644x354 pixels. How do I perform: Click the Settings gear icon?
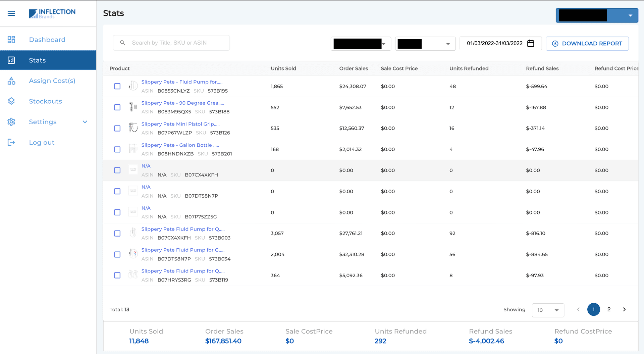[x=11, y=122]
